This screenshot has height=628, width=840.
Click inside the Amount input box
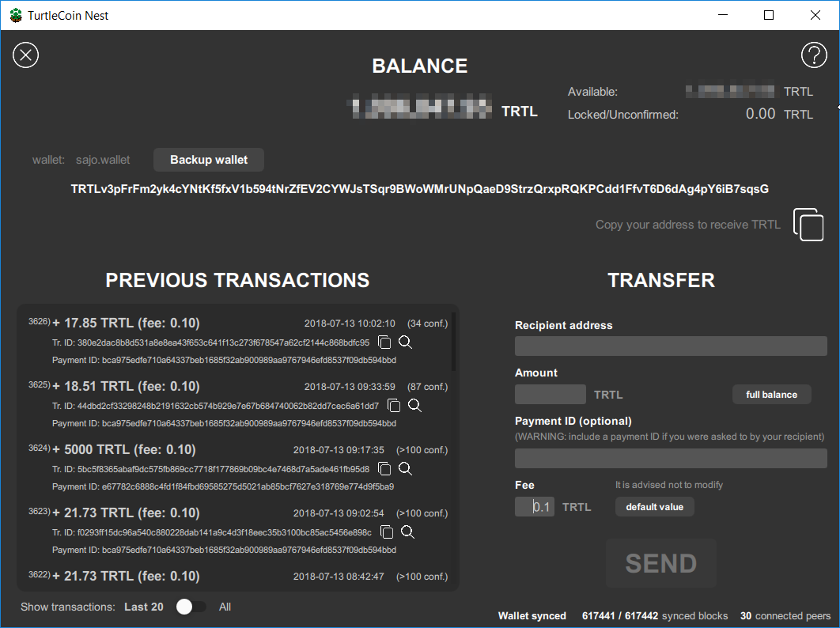click(x=550, y=394)
